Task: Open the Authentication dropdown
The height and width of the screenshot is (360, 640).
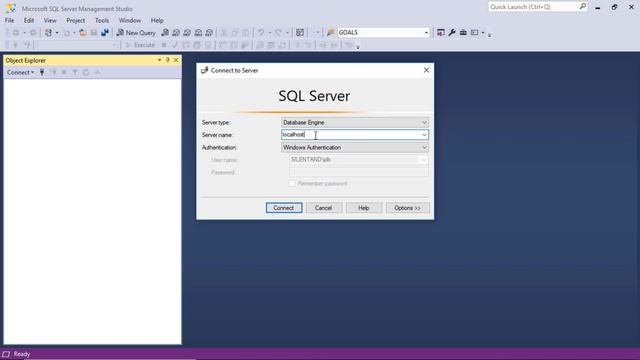Action: 424,147
